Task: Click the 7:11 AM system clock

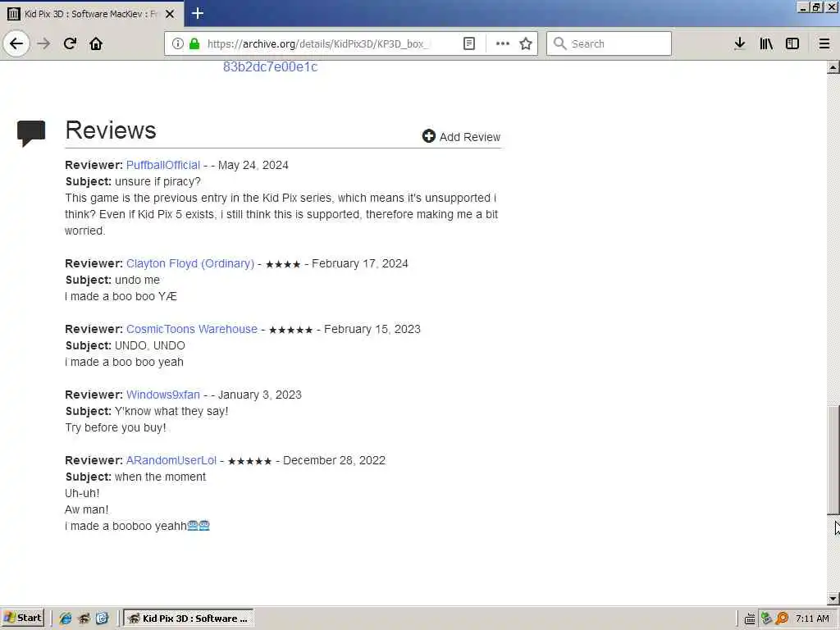Action: coord(812,619)
